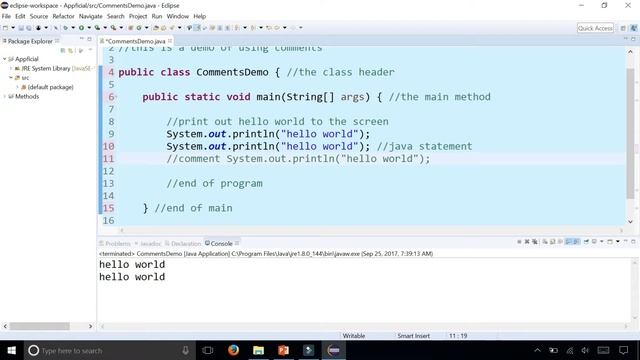Click the Pin Console icon
The width and height of the screenshot is (640, 360).
[586, 242]
